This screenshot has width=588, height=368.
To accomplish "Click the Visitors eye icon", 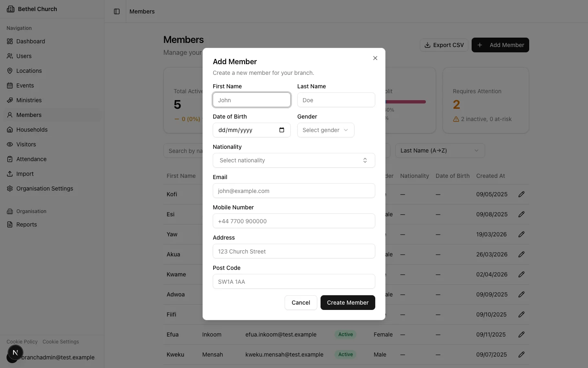I will tap(10, 144).
